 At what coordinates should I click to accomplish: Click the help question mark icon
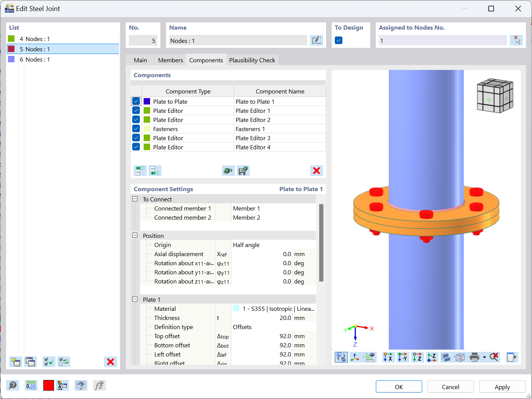(13, 385)
